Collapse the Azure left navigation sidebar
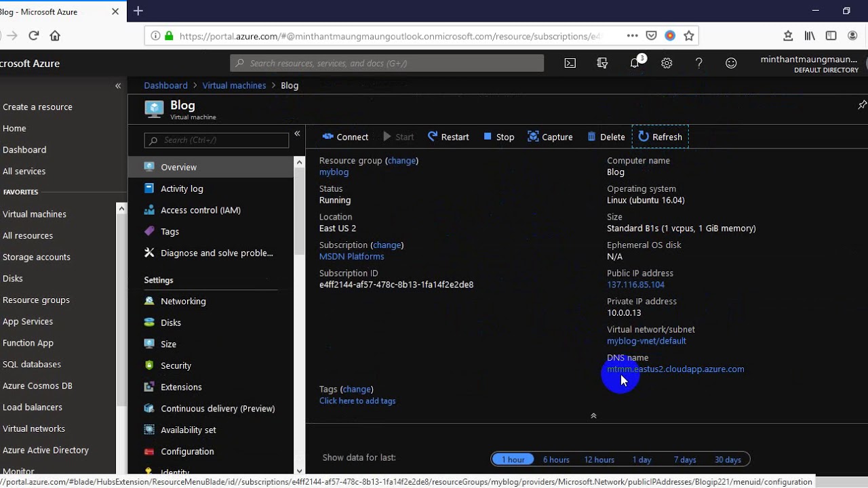This screenshot has height=488, width=868. 118,86
